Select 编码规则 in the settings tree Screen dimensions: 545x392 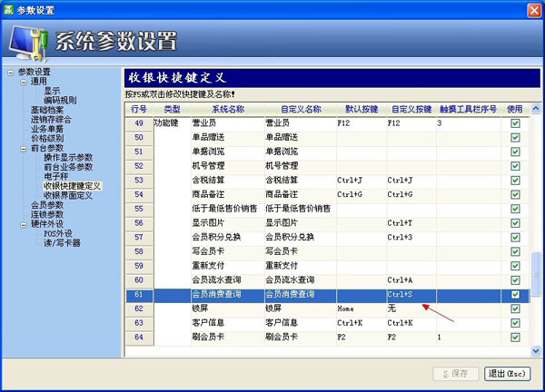coord(60,100)
